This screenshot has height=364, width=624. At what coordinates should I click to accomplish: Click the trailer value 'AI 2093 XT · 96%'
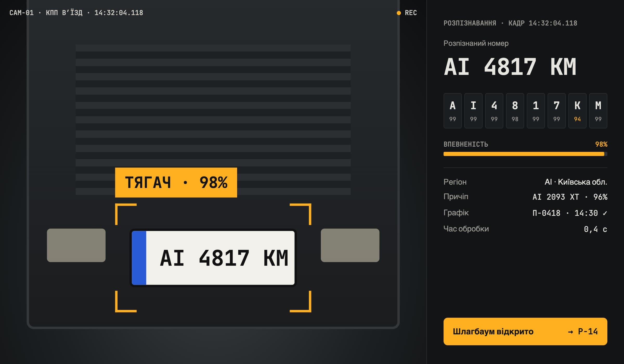[570, 197]
